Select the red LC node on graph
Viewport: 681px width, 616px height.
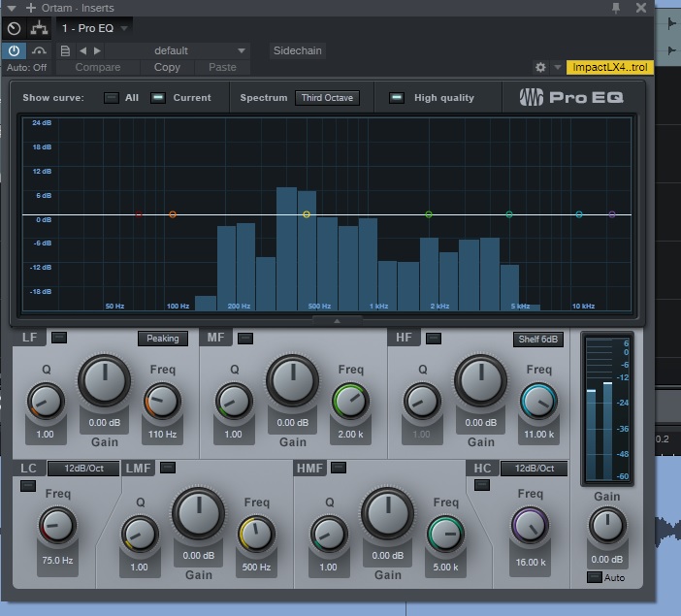coord(139,214)
